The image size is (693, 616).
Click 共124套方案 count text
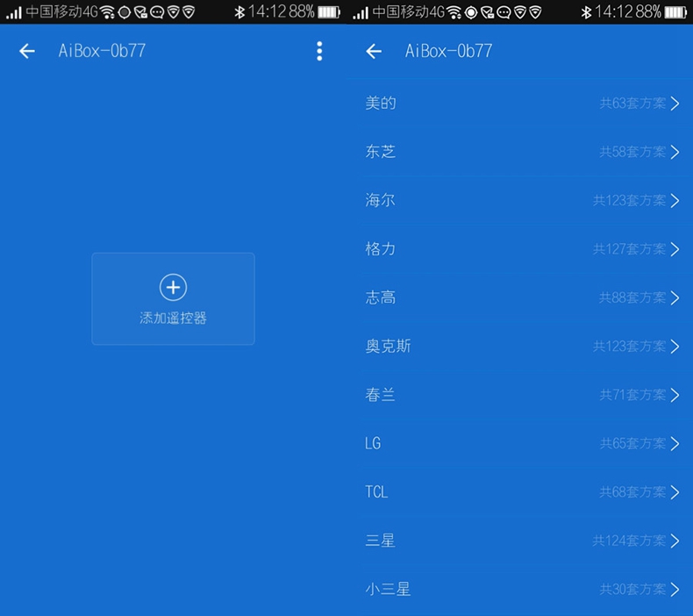629,541
